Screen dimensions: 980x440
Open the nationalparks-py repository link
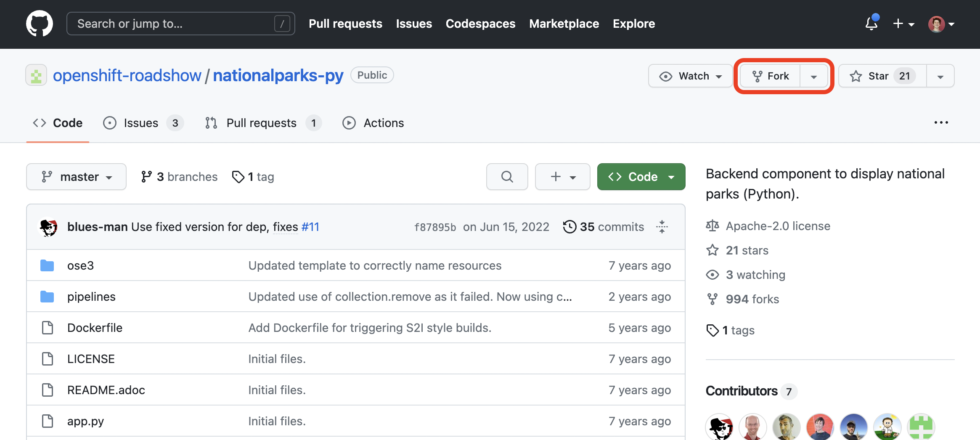pyautogui.click(x=278, y=76)
